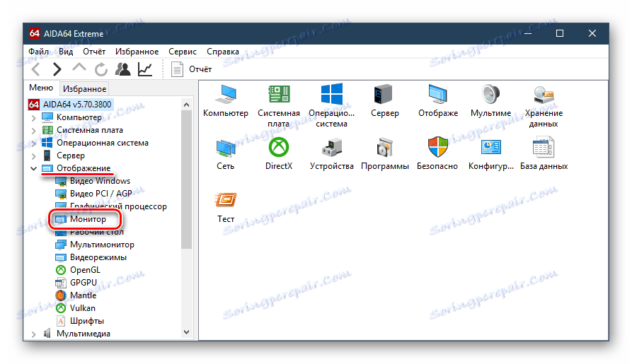Screen dimensions: 632x364
Task: Click the tree vertical scrollbar thumb
Action: click(x=186, y=180)
